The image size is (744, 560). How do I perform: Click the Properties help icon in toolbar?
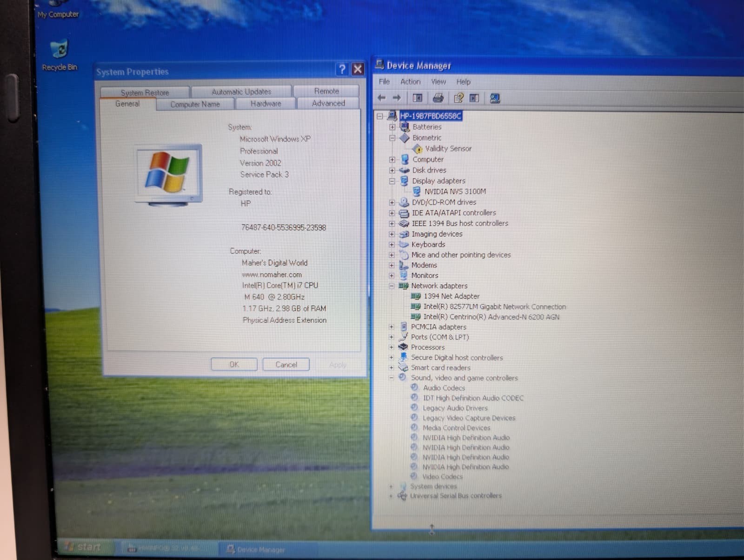click(x=458, y=98)
